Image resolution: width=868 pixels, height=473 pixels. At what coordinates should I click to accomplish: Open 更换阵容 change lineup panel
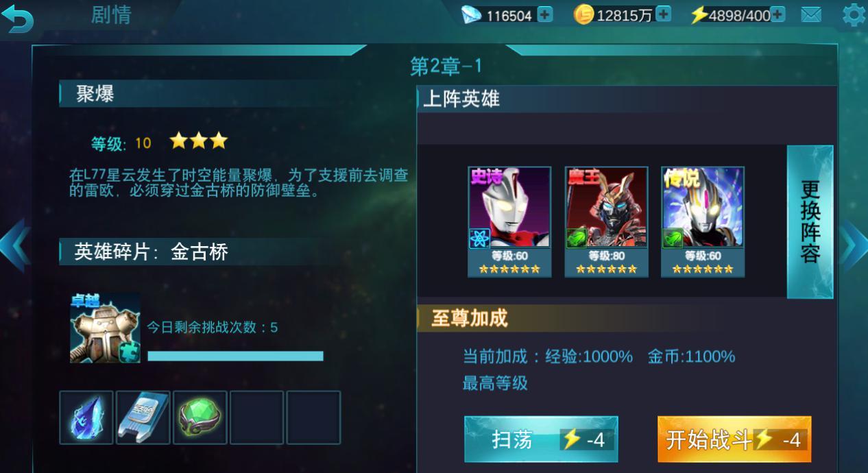810,222
